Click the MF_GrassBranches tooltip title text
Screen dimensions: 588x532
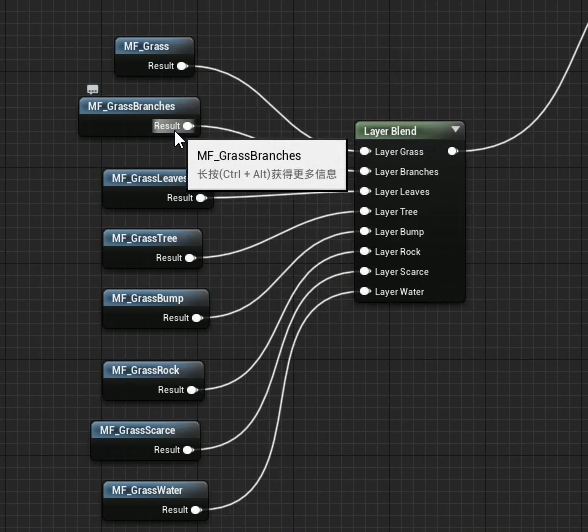[x=249, y=156]
